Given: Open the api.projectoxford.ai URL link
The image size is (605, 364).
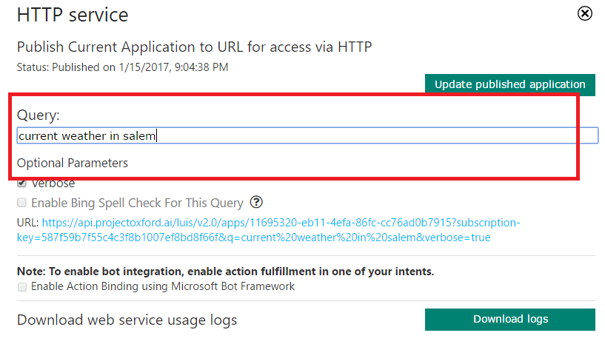Looking at the screenshot, I should click(281, 222).
